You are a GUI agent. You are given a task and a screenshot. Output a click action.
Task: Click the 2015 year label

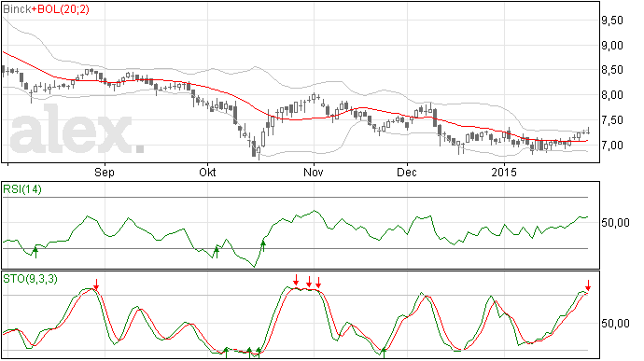(x=504, y=172)
